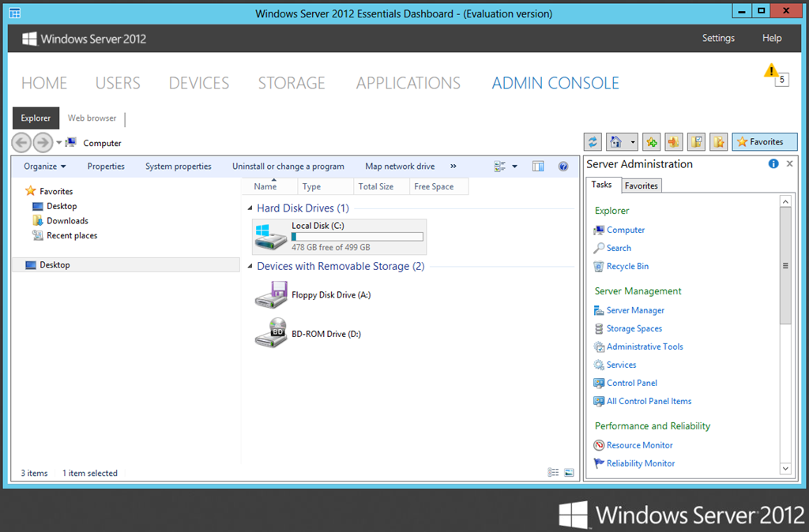Select Downloads in the navigation tree
The image size is (809, 532).
[x=60, y=221]
